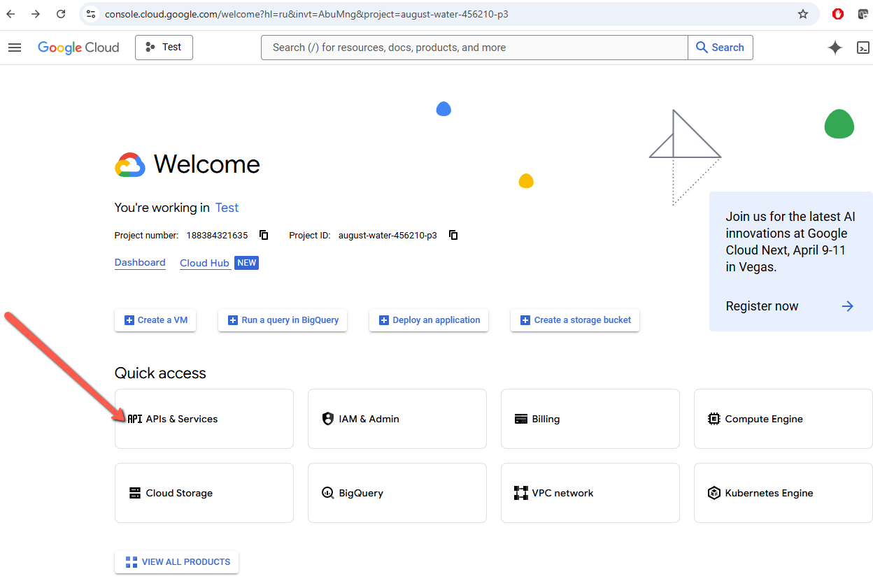Reload the page
Image resolution: width=873 pixels, height=588 pixels.
pyautogui.click(x=61, y=14)
